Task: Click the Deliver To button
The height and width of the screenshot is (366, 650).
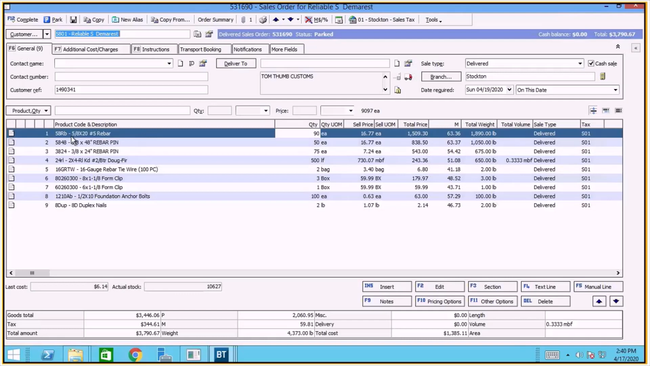Action: tap(236, 63)
